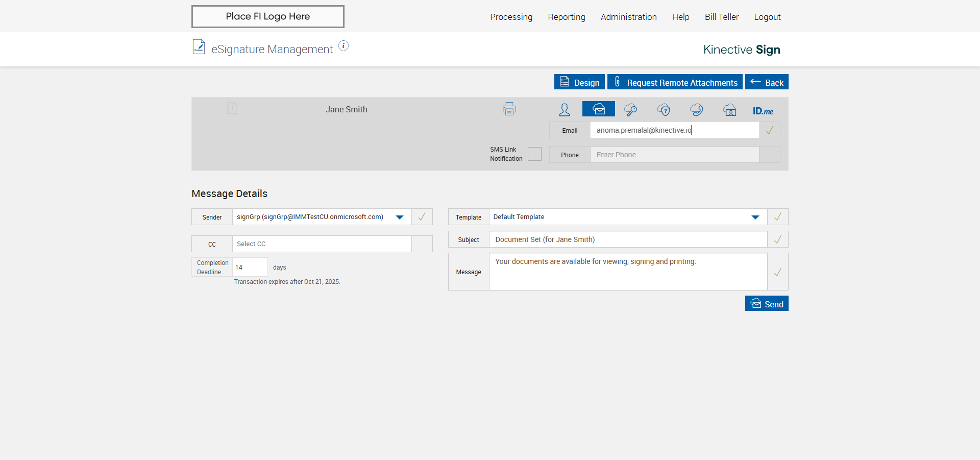
Task: Click the printer icon beside Jane Smith
Action: pyautogui.click(x=509, y=109)
